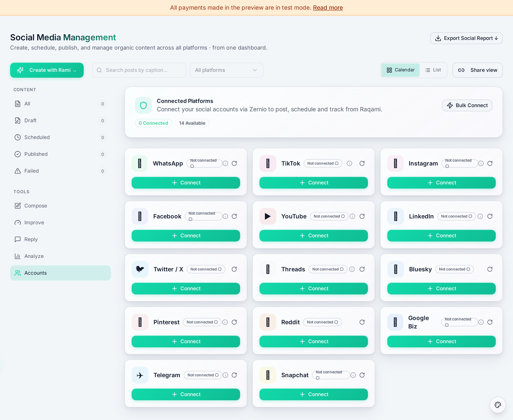The image size is (513, 420).
Task: Click the 14 Available badge
Action: tap(192, 123)
